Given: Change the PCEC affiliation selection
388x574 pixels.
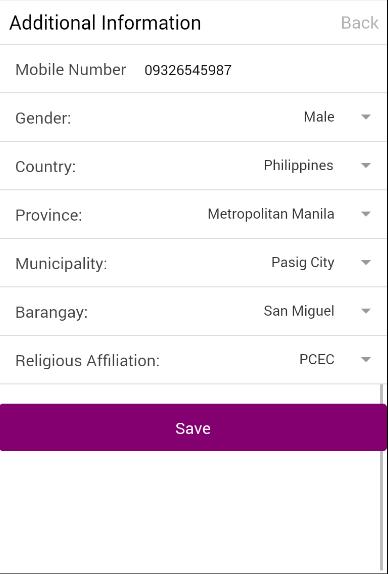Looking at the screenshot, I should (317, 359).
